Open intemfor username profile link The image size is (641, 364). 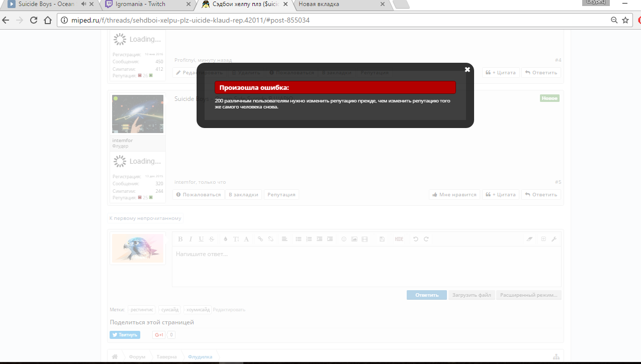click(123, 141)
